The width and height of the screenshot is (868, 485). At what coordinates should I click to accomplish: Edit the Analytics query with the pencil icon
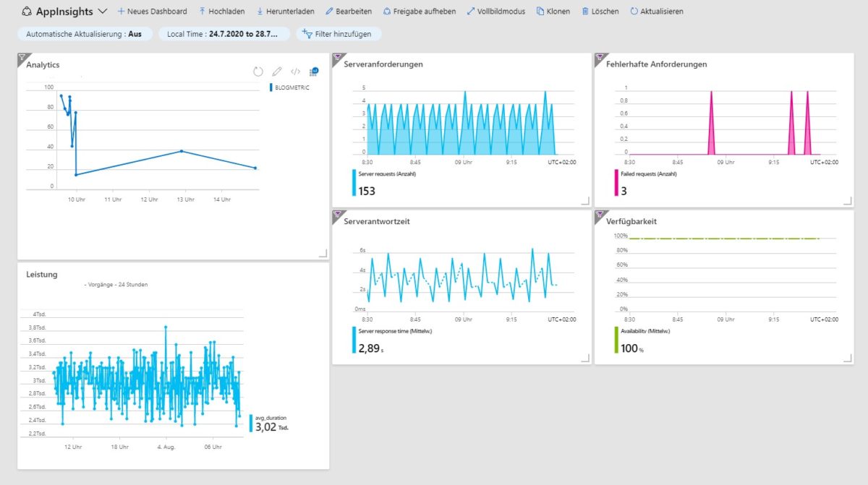(276, 72)
